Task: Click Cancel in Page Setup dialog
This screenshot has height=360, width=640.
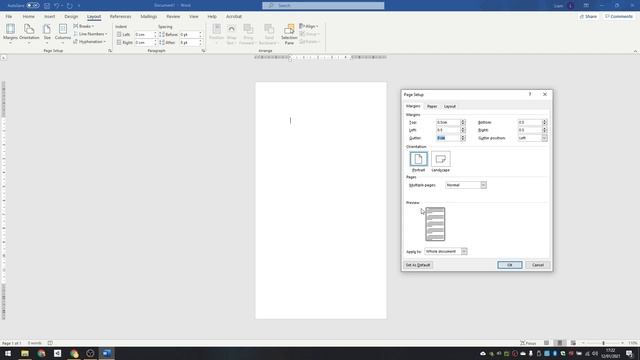Action: click(538, 265)
